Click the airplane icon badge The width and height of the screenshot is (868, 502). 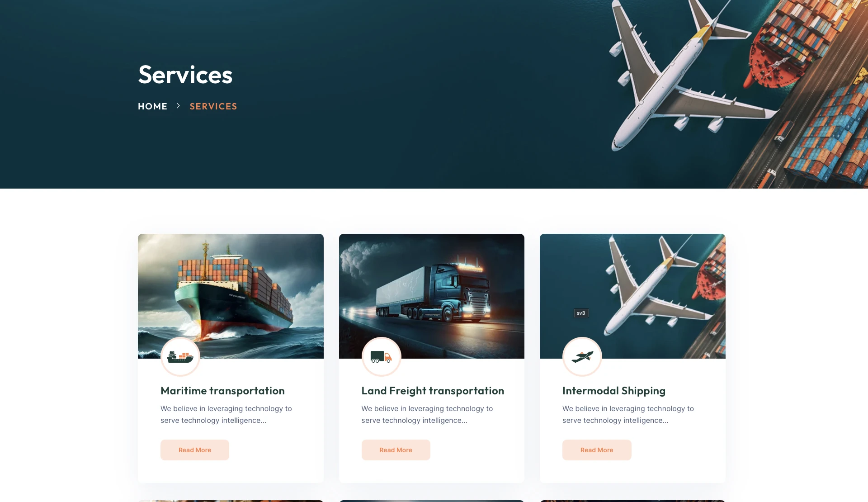[x=582, y=357]
